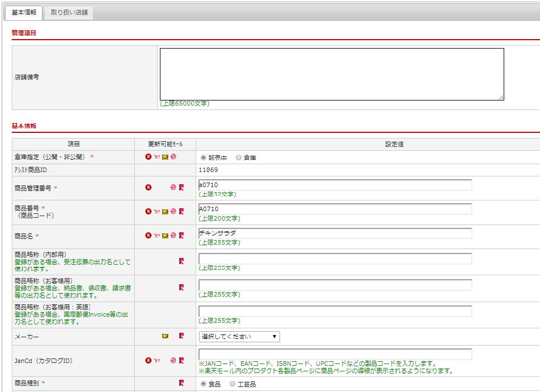Click pink swirl icon in 商品管理番号 row
This screenshot has height=392, width=540.
tap(173, 188)
